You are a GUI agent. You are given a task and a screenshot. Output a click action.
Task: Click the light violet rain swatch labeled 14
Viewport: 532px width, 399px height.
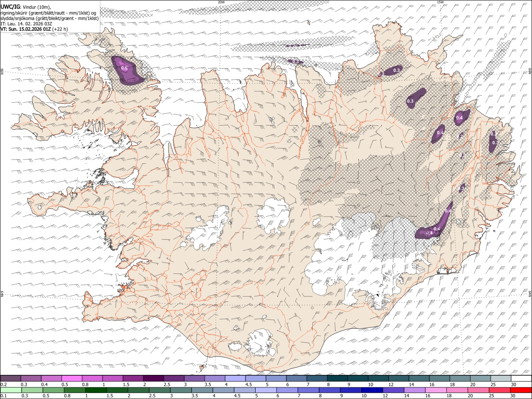point(414,390)
